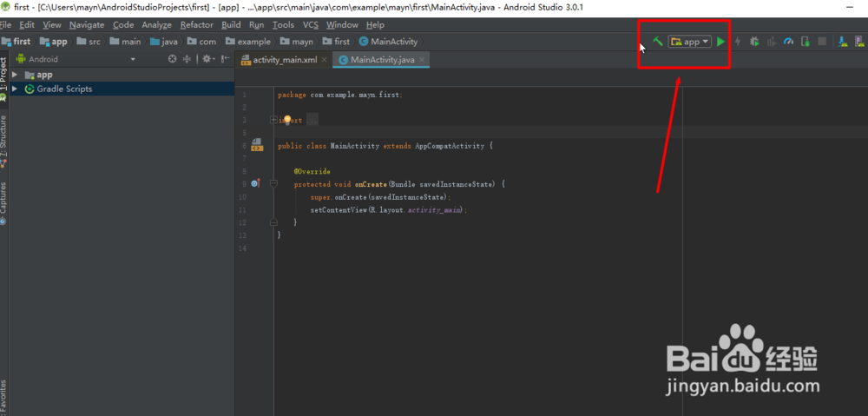The height and width of the screenshot is (416, 868).
Task: Click the main breadcrumb in navigation bar
Action: click(126, 42)
